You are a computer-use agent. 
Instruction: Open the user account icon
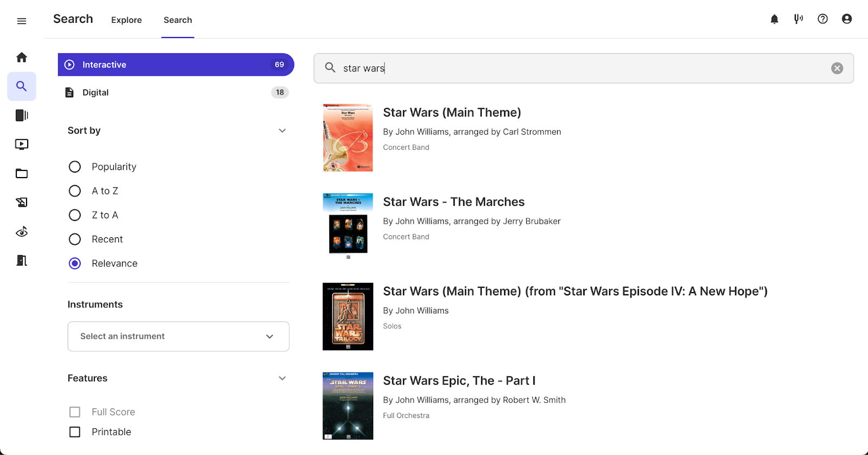(x=847, y=19)
